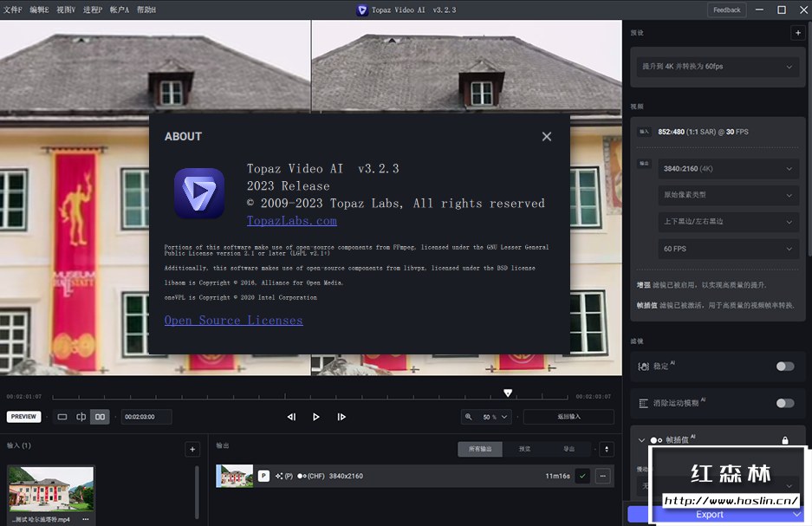Click the lock icon in 帧插值 section
The width and height of the screenshot is (812, 526).
[785, 440]
